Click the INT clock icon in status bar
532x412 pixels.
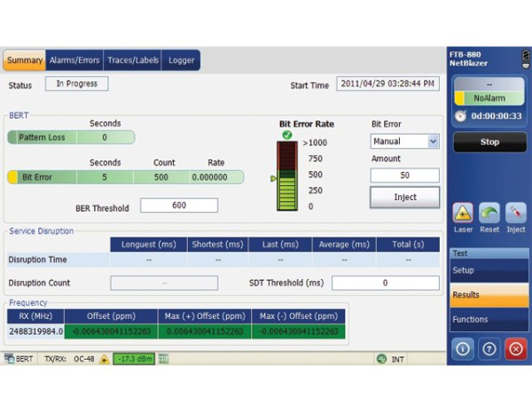pos(381,359)
